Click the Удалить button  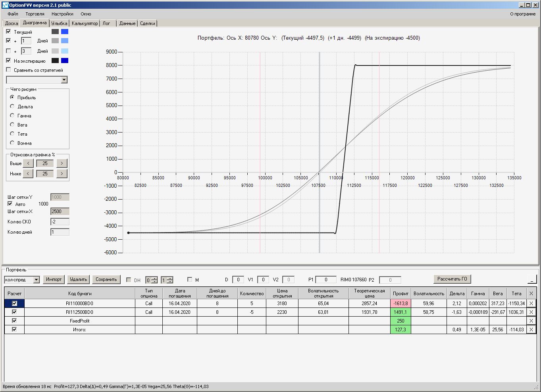click(x=78, y=279)
